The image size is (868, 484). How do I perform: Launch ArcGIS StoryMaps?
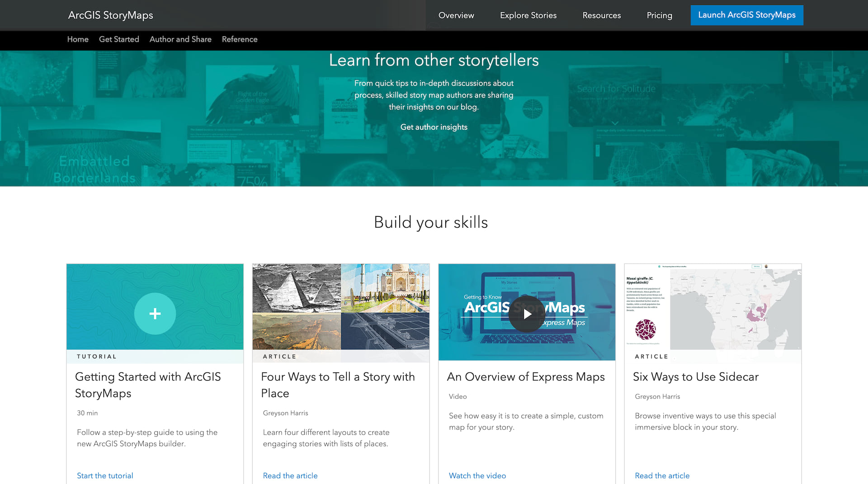pos(747,15)
